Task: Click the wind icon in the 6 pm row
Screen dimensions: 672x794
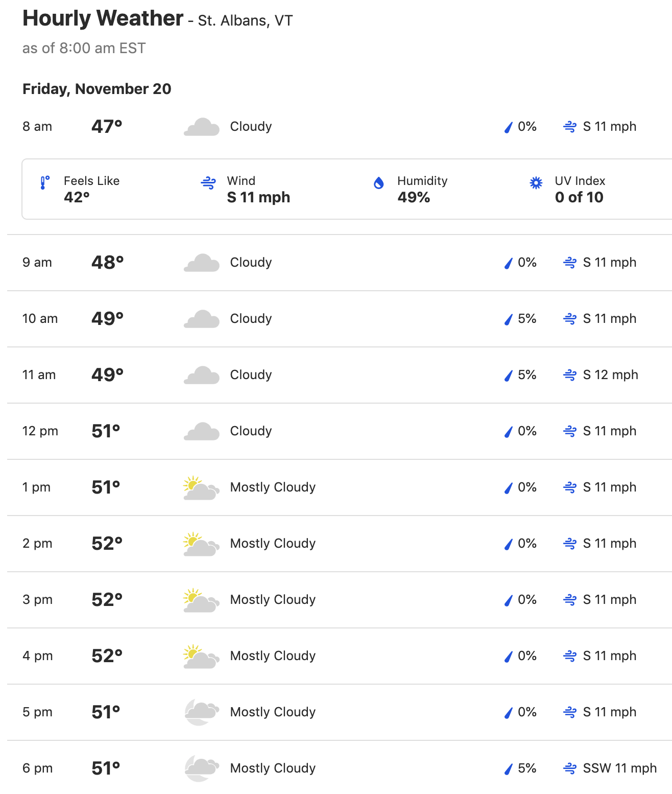Action: tap(570, 768)
